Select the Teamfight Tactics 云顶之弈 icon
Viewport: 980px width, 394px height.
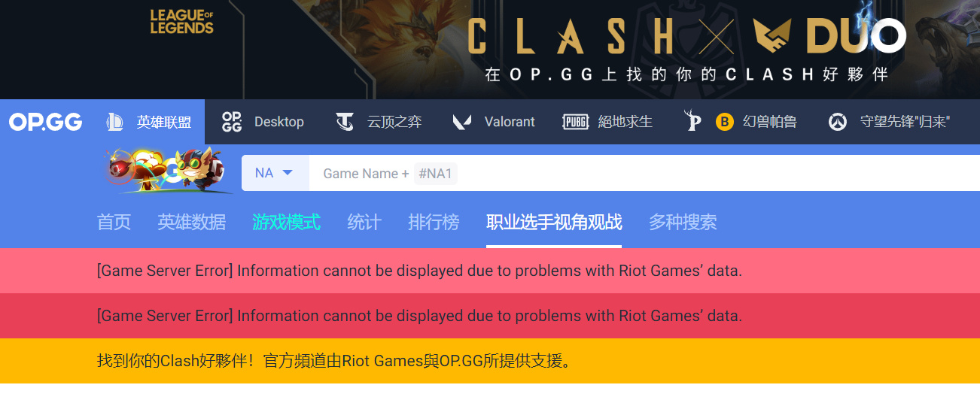pos(345,122)
